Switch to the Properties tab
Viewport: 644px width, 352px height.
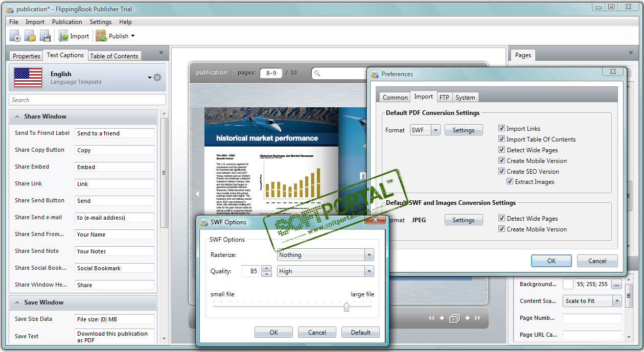click(27, 56)
